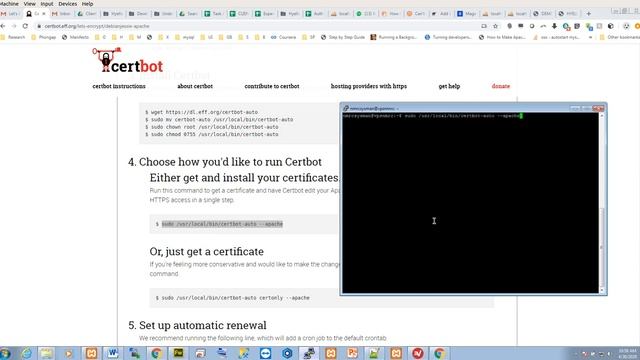The width and height of the screenshot is (640, 360).
Task: Open hosting providers with https link
Action: [369, 86]
